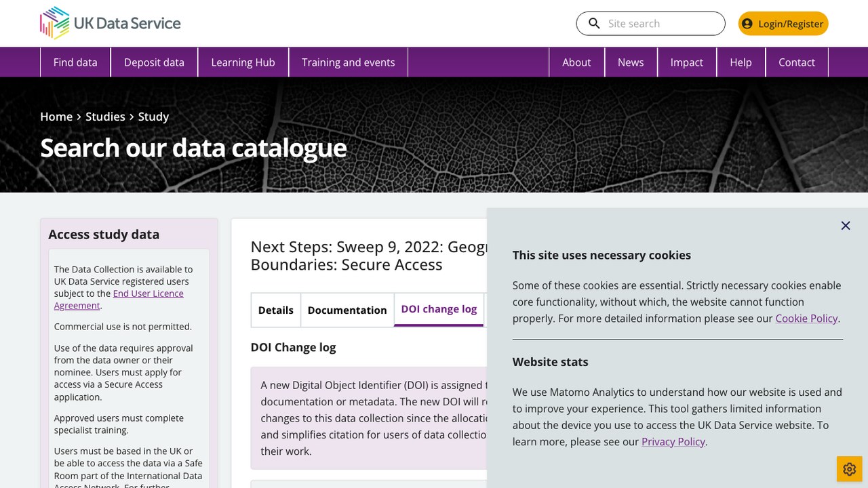This screenshot has width=868, height=488.
Task: Open the Help menu item
Action: pyautogui.click(x=741, y=62)
